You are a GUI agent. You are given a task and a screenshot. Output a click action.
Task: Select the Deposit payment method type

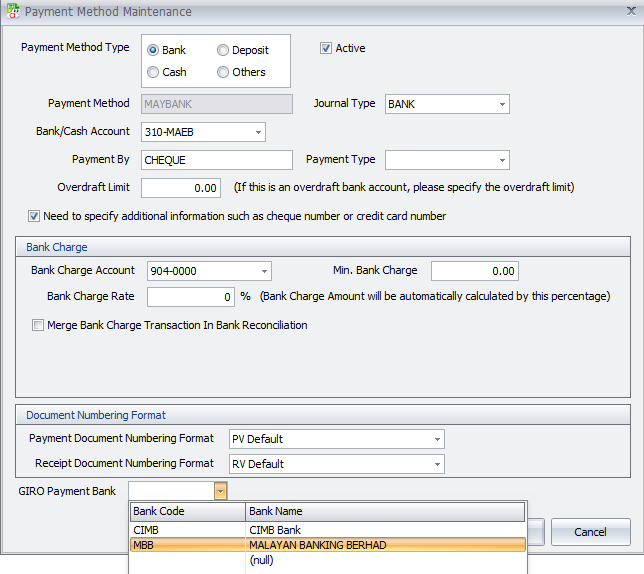tap(223, 50)
